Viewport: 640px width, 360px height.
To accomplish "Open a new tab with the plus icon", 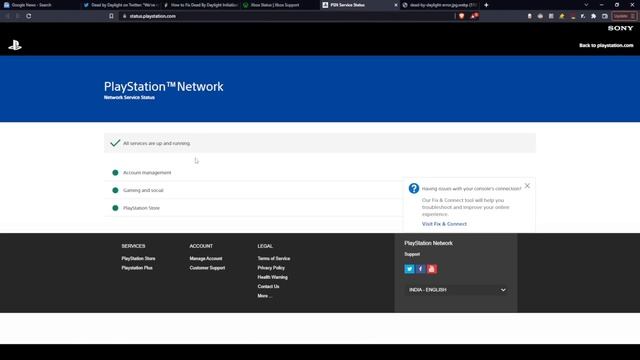I will point(486,5).
